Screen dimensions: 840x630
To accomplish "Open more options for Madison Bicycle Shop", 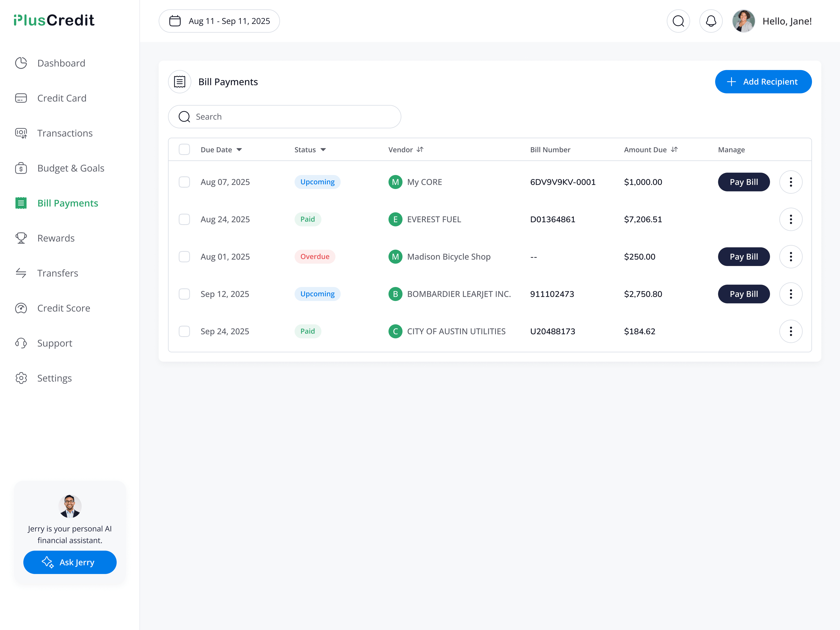I will pos(791,257).
